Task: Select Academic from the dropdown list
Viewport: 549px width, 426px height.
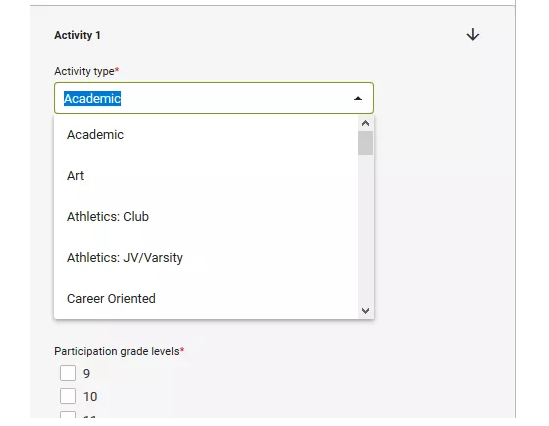Action: coord(206,135)
